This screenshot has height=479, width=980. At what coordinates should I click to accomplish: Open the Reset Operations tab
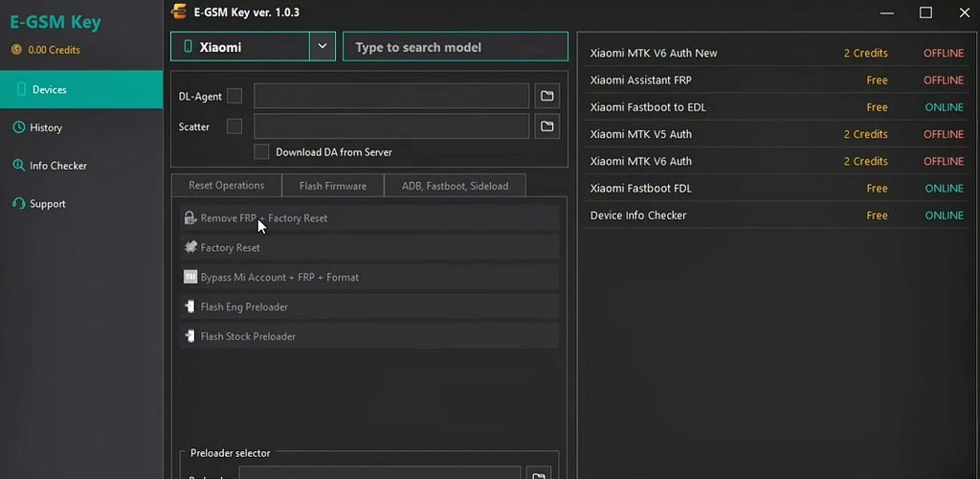click(x=226, y=186)
